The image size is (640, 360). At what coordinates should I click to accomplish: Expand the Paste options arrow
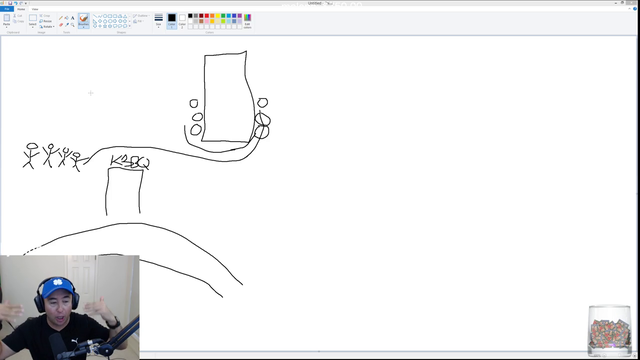click(7, 26)
